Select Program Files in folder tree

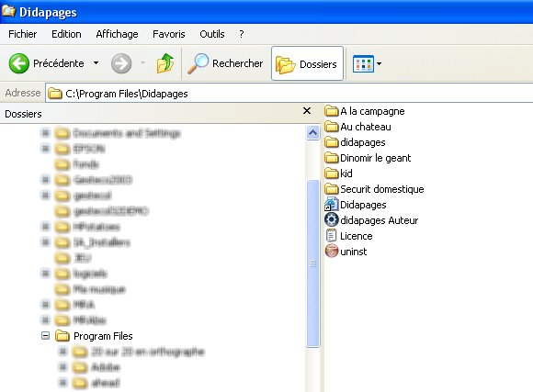(103, 336)
